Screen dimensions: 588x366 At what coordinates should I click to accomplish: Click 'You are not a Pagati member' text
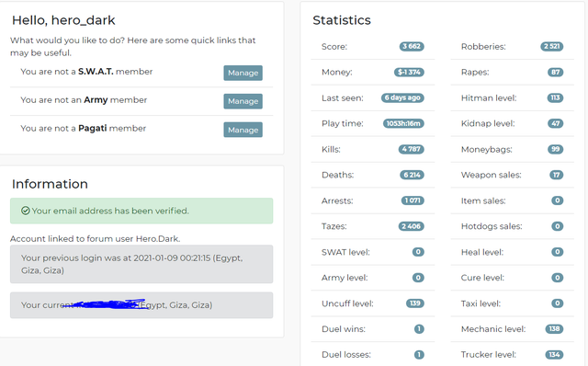tap(84, 129)
